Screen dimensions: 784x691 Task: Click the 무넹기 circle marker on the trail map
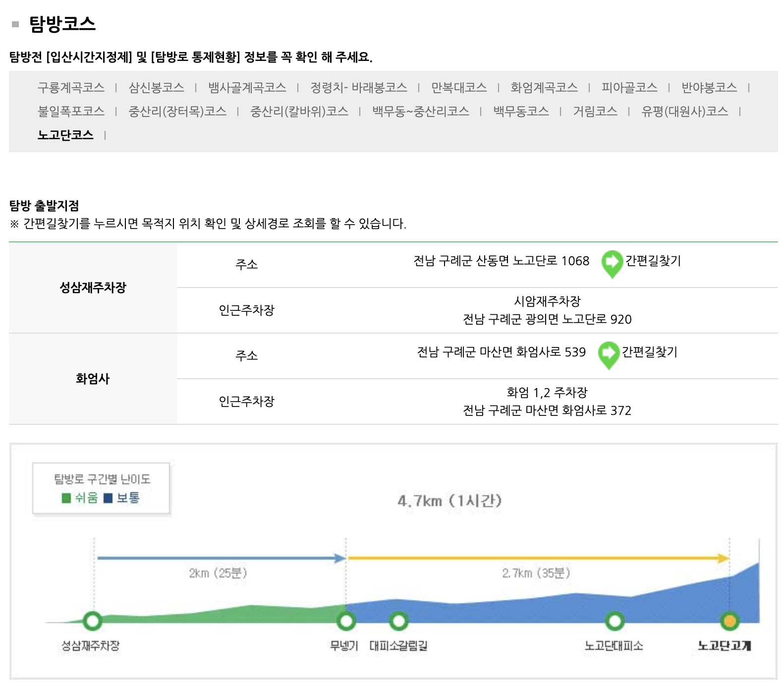coord(346,621)
